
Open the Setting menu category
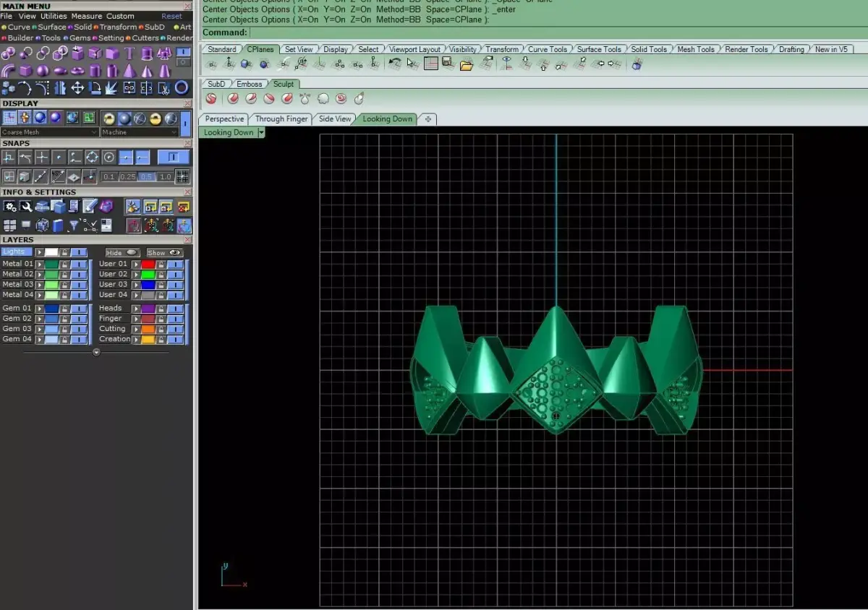click(x=111, y=38)
